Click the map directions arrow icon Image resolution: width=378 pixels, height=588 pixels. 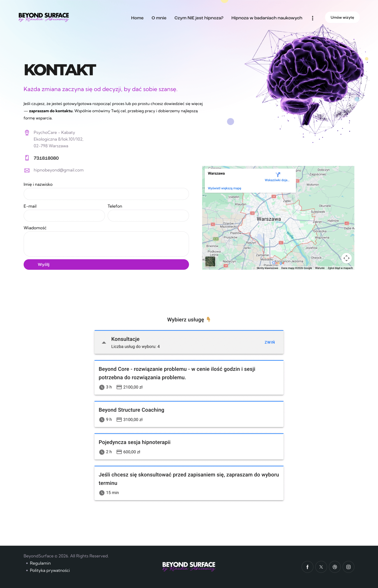278,175
